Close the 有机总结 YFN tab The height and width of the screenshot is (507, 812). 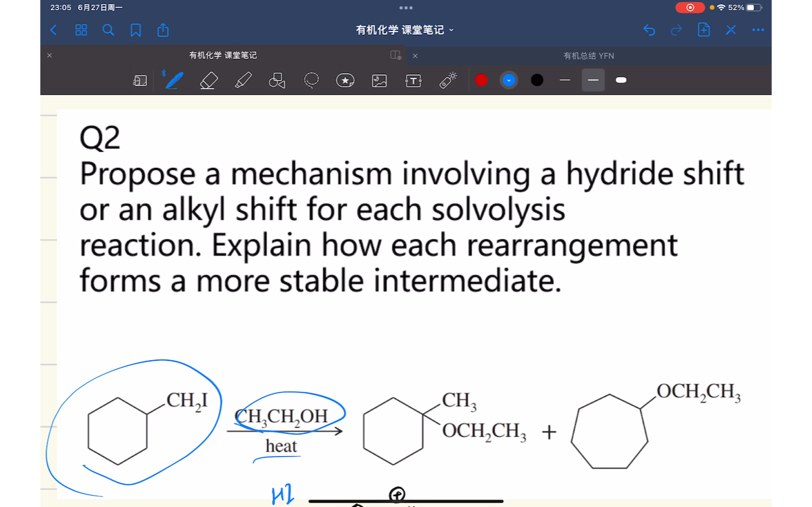click(x=415, y=55)
